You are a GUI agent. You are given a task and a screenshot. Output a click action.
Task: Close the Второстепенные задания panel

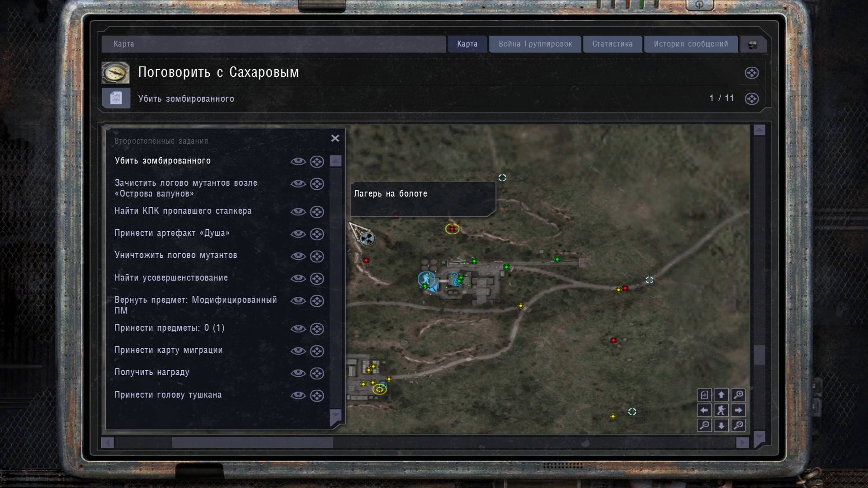tap(335, 138)
